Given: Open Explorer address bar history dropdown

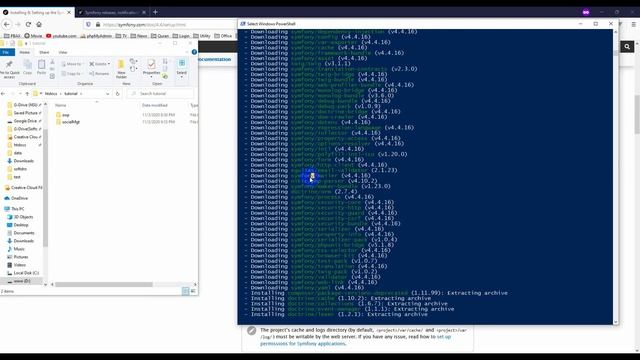Looking at the screenshot, I should (107, 93).
